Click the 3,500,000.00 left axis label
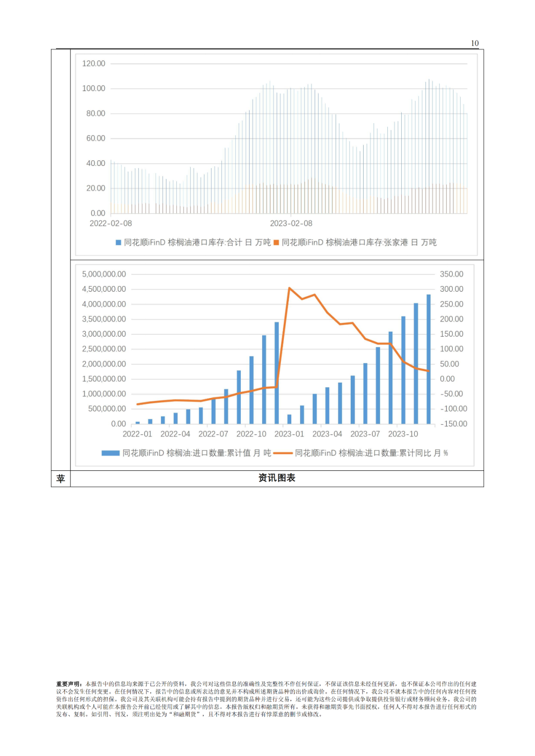The width and height of the screenshot is (535, 756). [104, 319]
